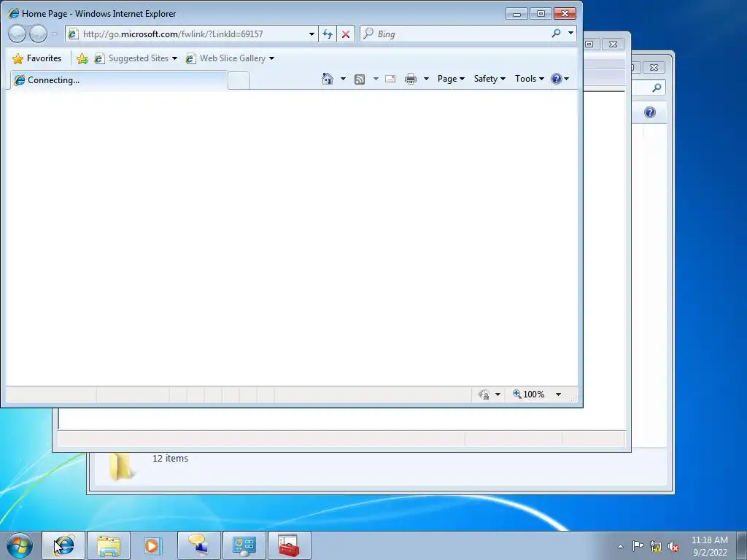This screenshot has height=560, width=747.
Task: Expand the Feeds dropdown arrow
Action: [x=376, y=79]
